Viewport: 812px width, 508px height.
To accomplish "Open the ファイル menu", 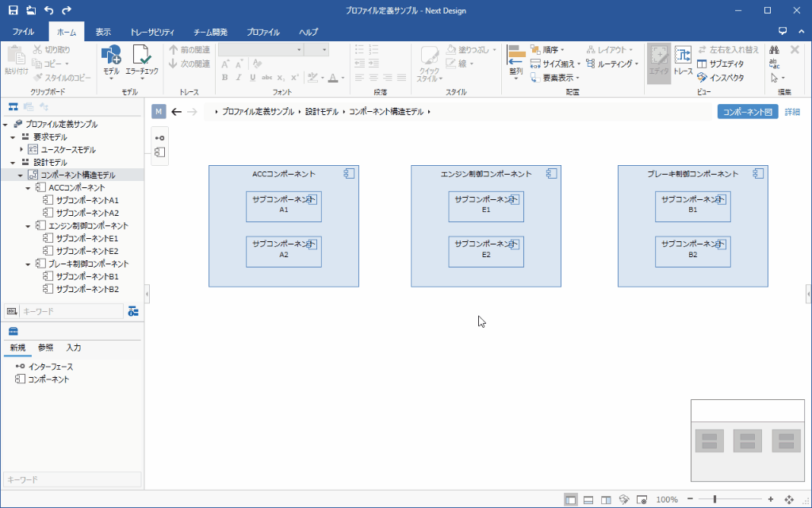I will pyautogui.click(x=24, y=32).
